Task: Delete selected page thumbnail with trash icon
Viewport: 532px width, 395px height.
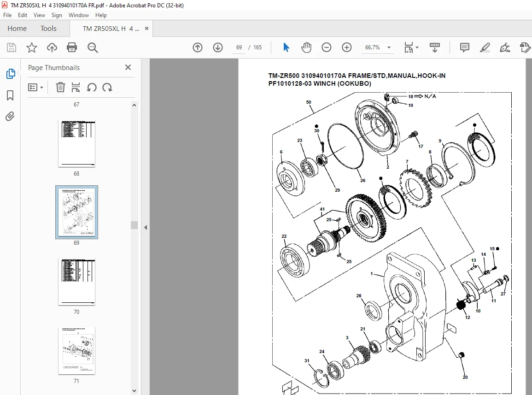Action: tap(60, 88)
